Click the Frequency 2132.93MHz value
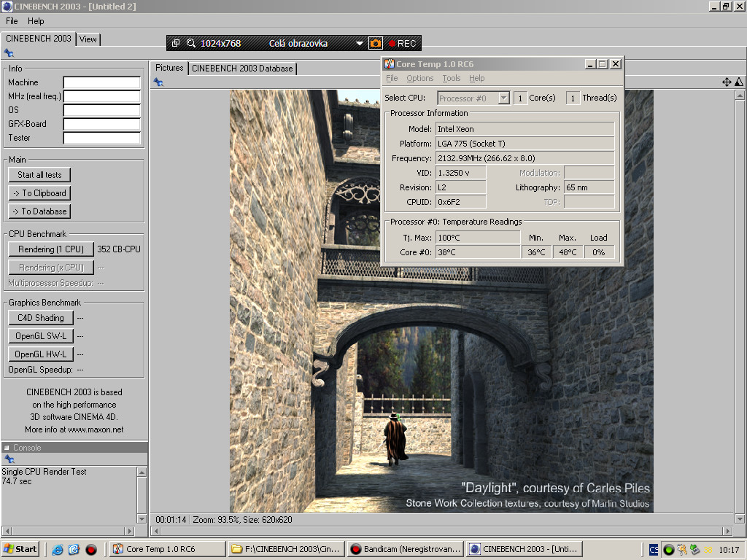747x560 pixels. click(x=525, y=158)
